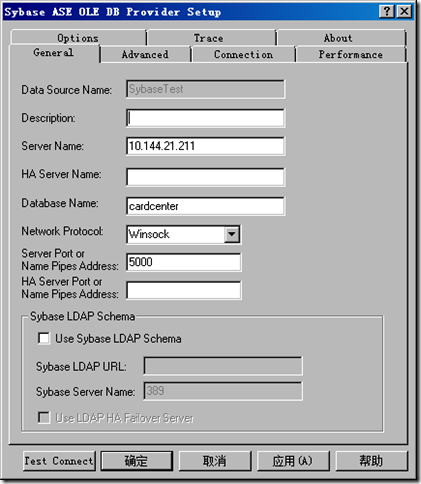Viewport: 421px width, 484px height.
Task: Click the Server Name field with 10.144.21.211
Action: (x=205, y=146)
